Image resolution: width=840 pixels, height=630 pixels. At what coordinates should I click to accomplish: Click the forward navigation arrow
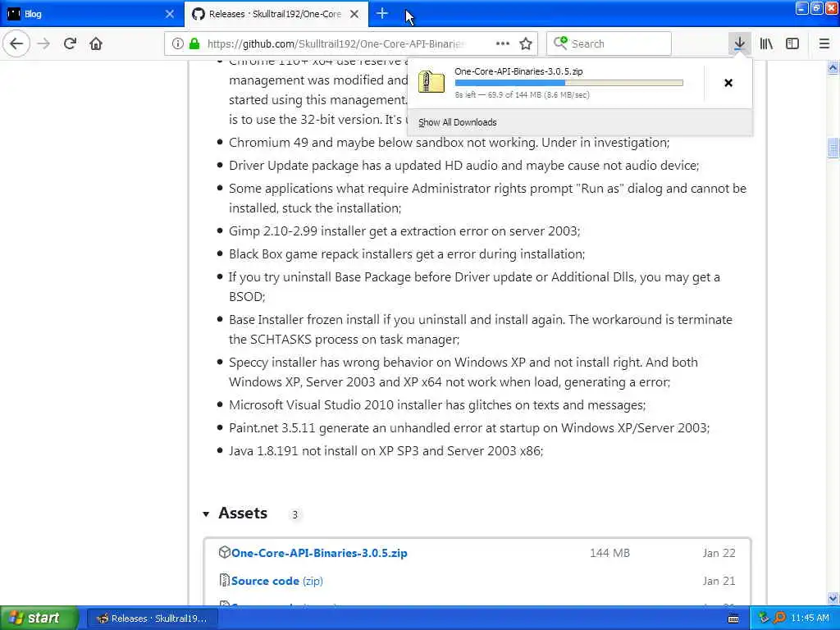pos(44,43)
